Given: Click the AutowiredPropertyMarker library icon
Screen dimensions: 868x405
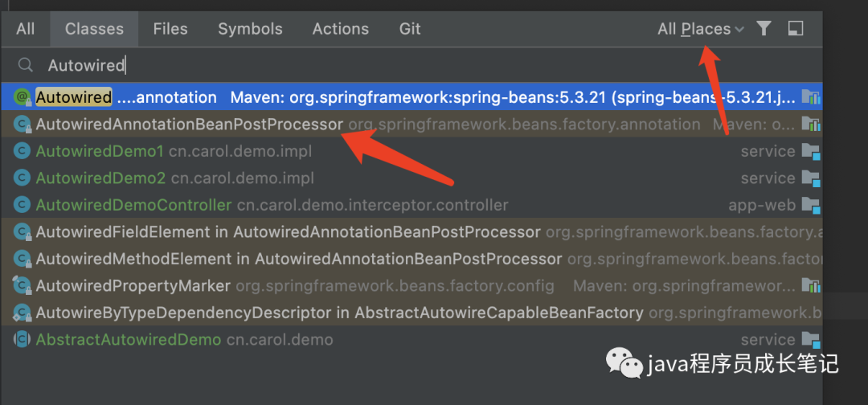Looking at the screenshot, I should coord(810,286).
